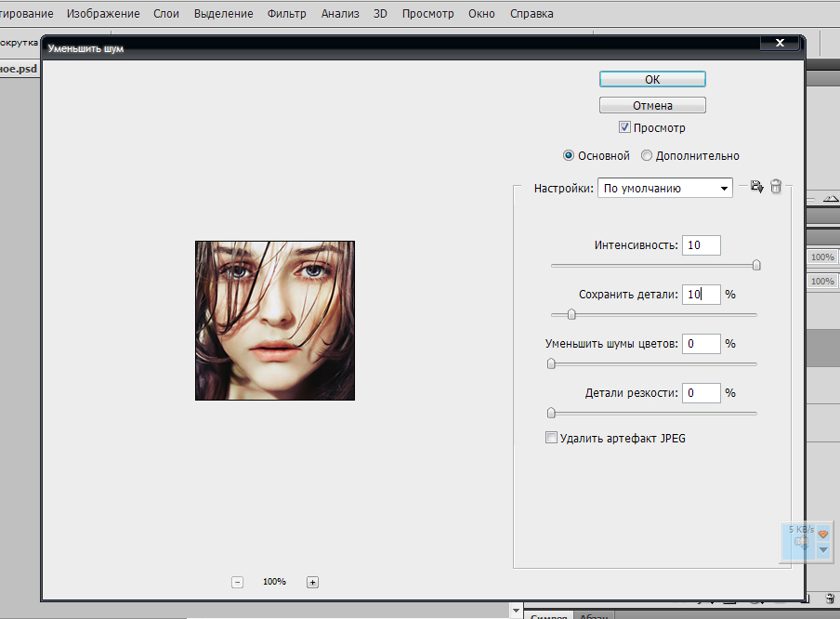Enable the Удалить артефакт JPEG checkbox
The height and width of the screenshot is (619, 840).
[x=551, y=438]
